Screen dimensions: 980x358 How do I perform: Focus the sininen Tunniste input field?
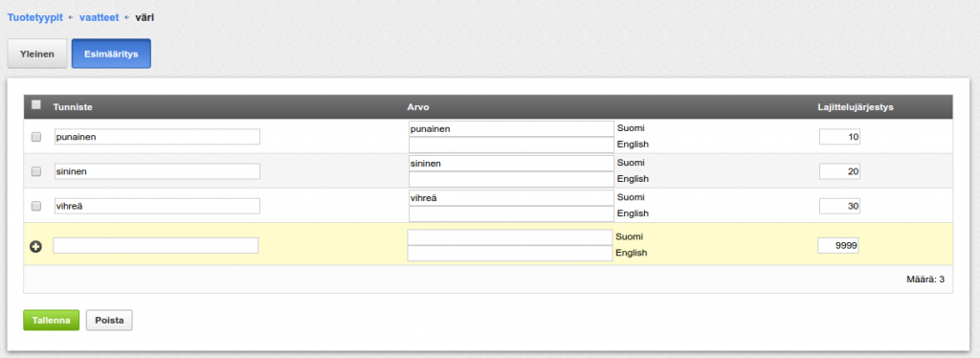click(x=157, y=171)
